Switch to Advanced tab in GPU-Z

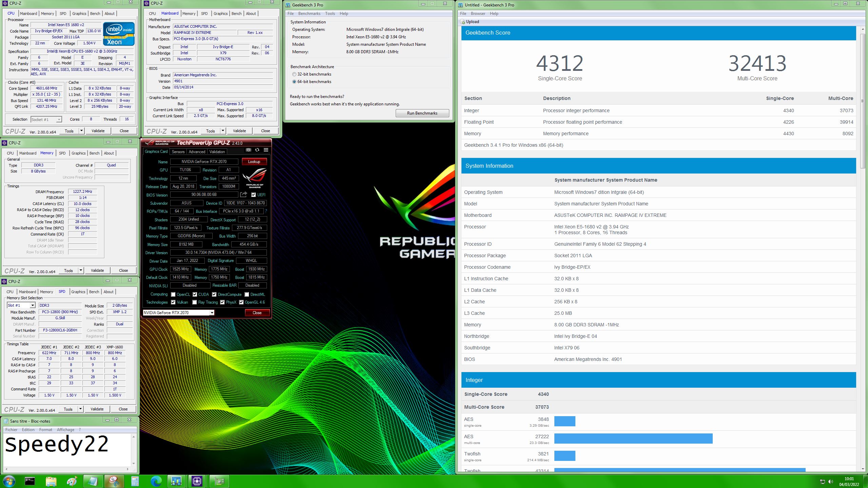coord(197,151)
